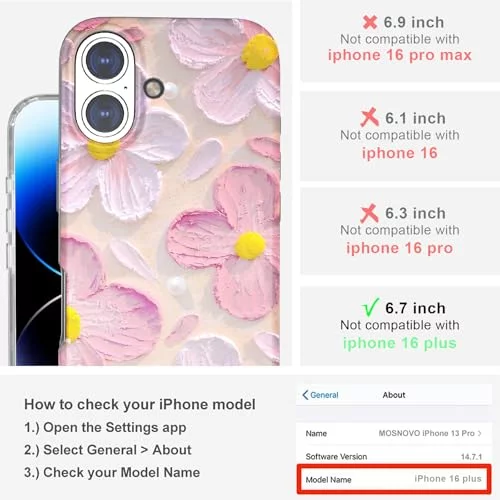Click the red X beside 6.1 inch
The image size is (500, 500).
(x=370, y=117)
